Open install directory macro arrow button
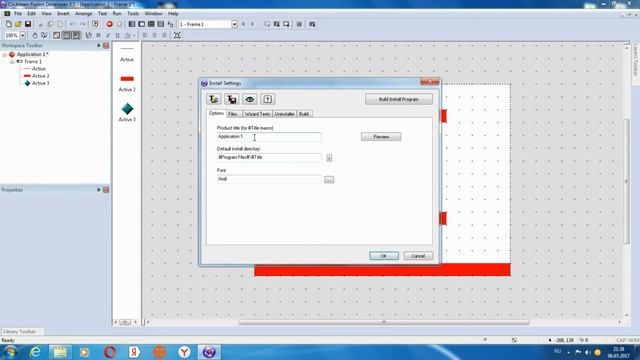Image resolution: width=640 pixels, height=360 pixels. tap(329, 158)
